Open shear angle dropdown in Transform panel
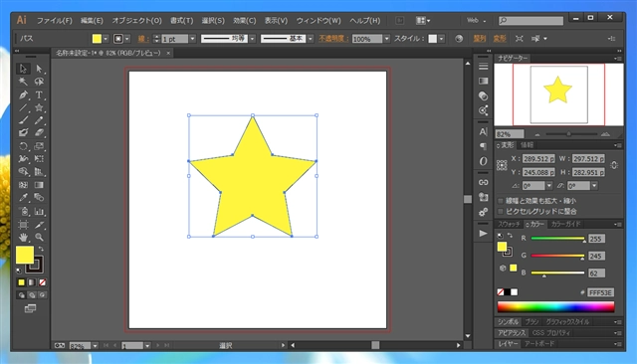637x364 pixels. tap(594, 186)
